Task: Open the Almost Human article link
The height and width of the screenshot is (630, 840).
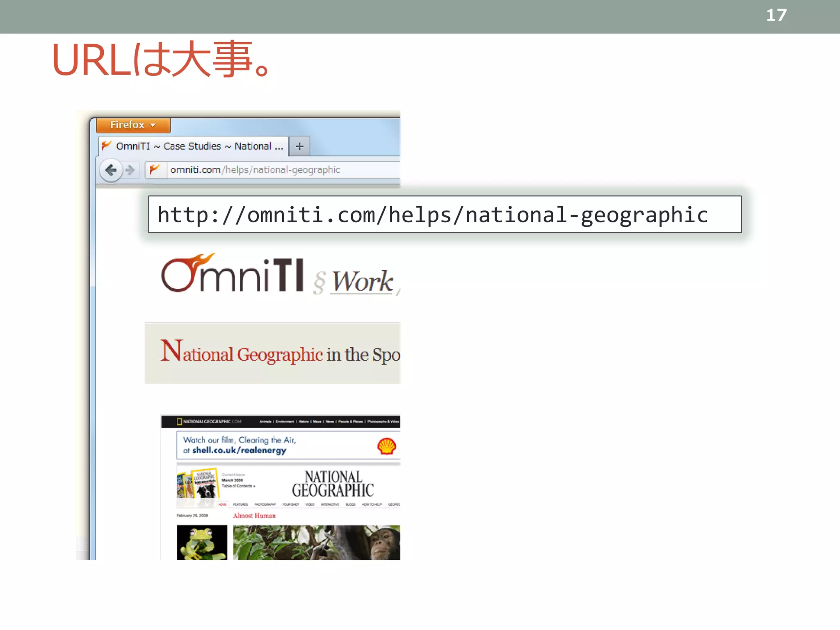Action: pos(254,516)
